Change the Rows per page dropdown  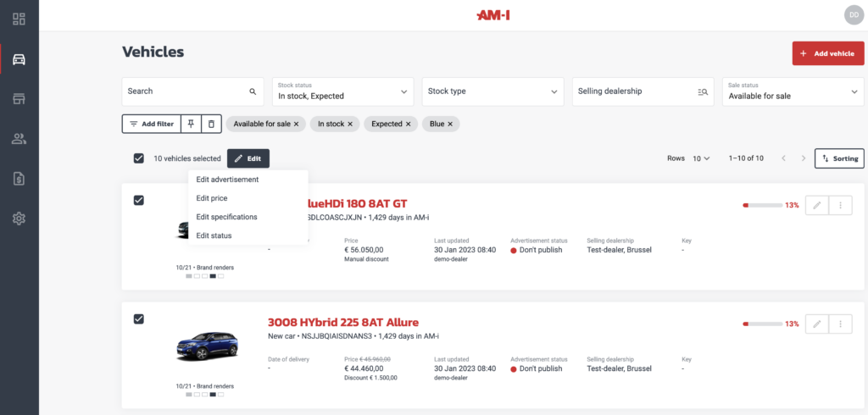click(700, 158)
